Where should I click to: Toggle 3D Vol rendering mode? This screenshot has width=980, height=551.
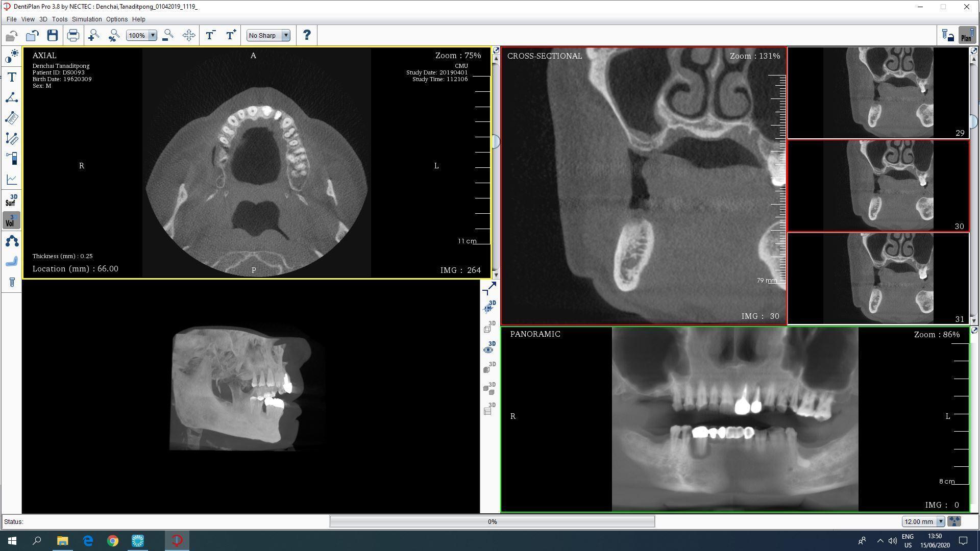point(12,220)
